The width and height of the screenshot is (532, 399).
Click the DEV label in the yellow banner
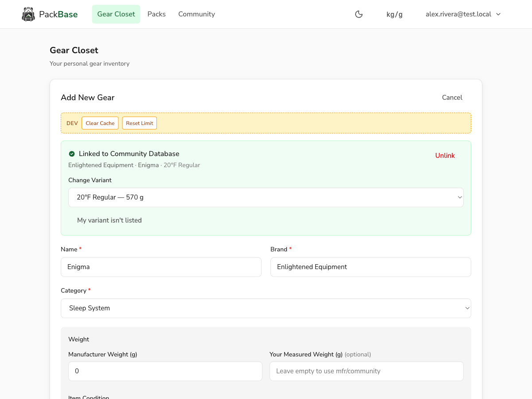click(72, 123)
